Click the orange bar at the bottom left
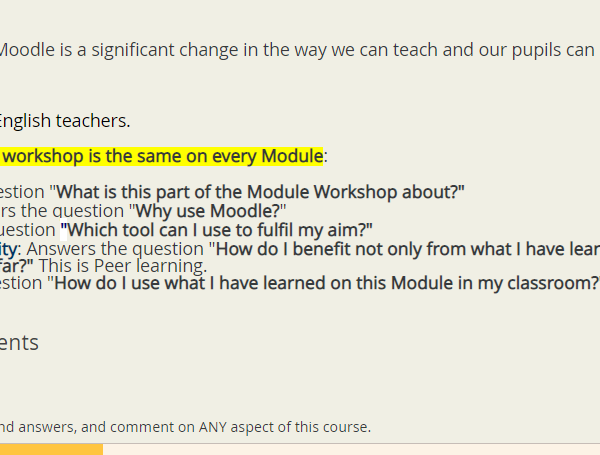 pyautogui.click(x=51, y=450)
